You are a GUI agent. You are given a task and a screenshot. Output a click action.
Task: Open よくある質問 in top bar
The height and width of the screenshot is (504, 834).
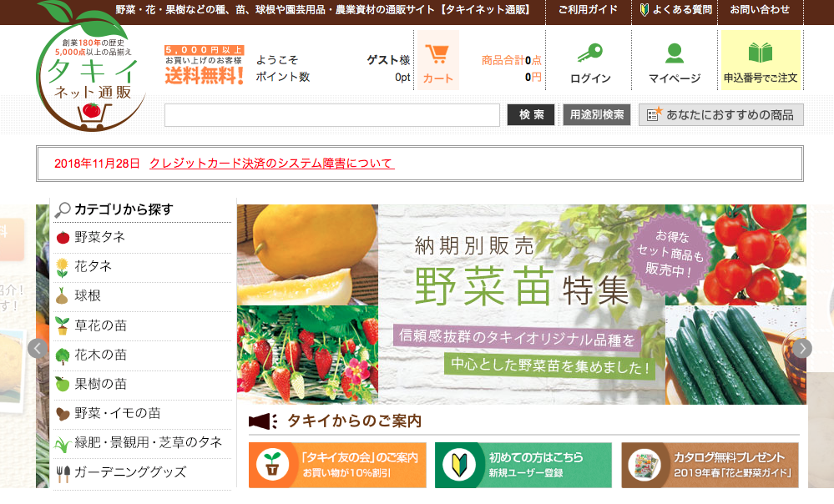pyautogui.click(x=682, y=9)
